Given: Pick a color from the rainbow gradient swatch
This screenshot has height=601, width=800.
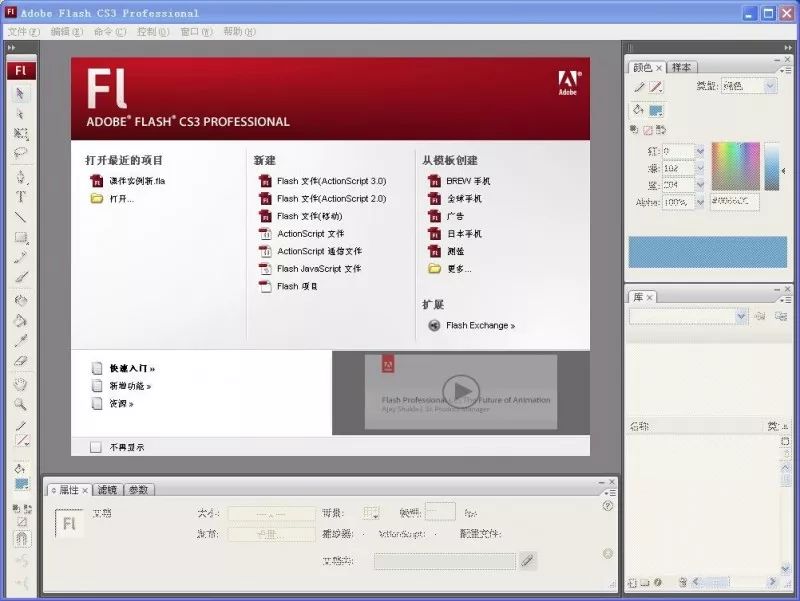Looking at the screenshot, I should point(736,165).
